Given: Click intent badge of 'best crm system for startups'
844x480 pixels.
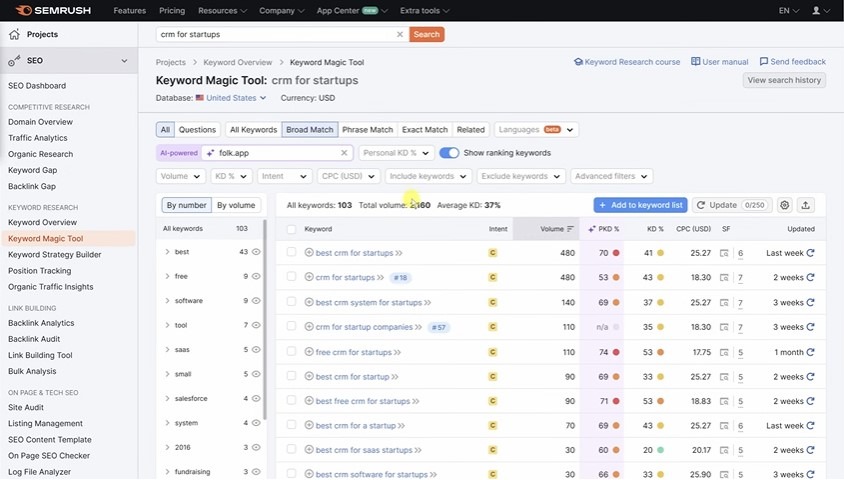Looking at the screenshot, I should 493,302.
